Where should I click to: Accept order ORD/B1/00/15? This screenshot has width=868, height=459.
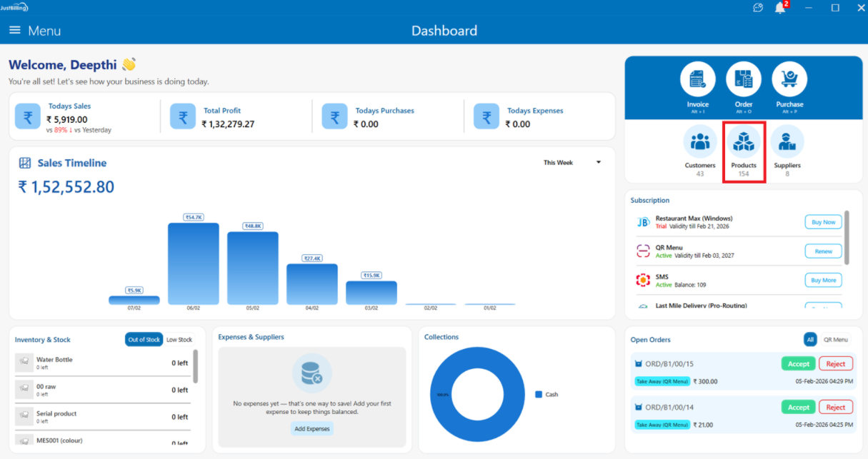click(798, 364)
